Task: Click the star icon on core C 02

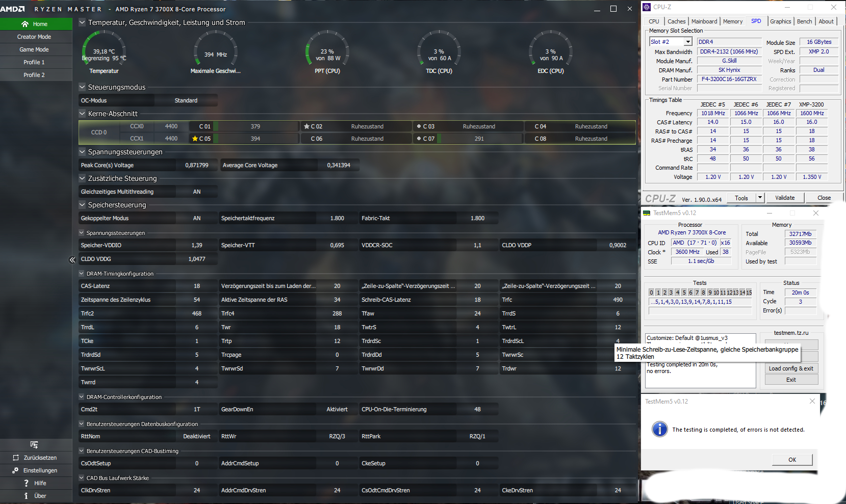Action: [306, 126]
